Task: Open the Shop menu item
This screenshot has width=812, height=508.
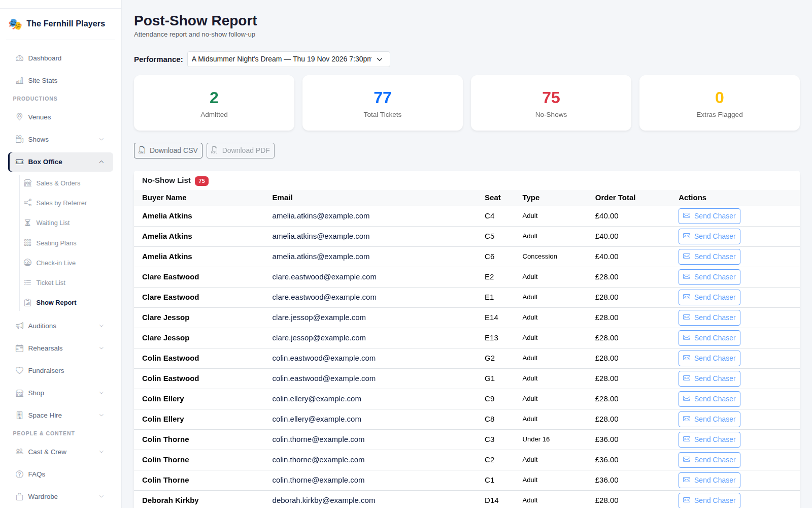Action: (60, 393)
